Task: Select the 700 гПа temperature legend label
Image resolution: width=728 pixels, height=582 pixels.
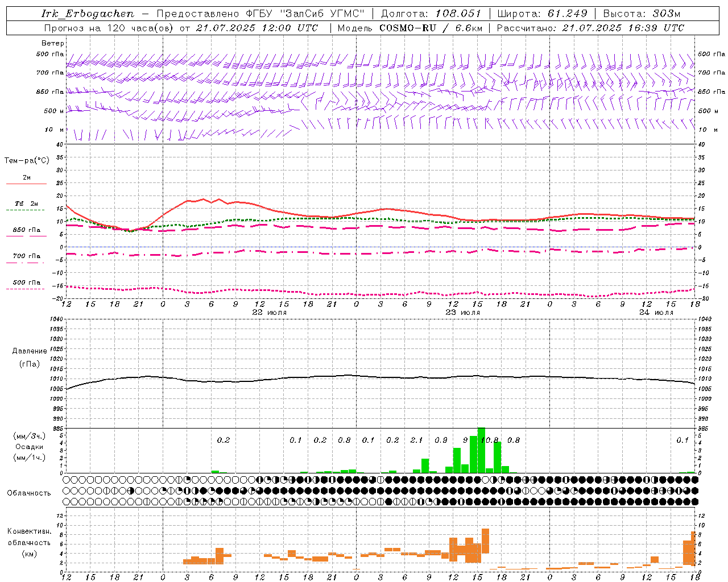Action: click(27, 256)
